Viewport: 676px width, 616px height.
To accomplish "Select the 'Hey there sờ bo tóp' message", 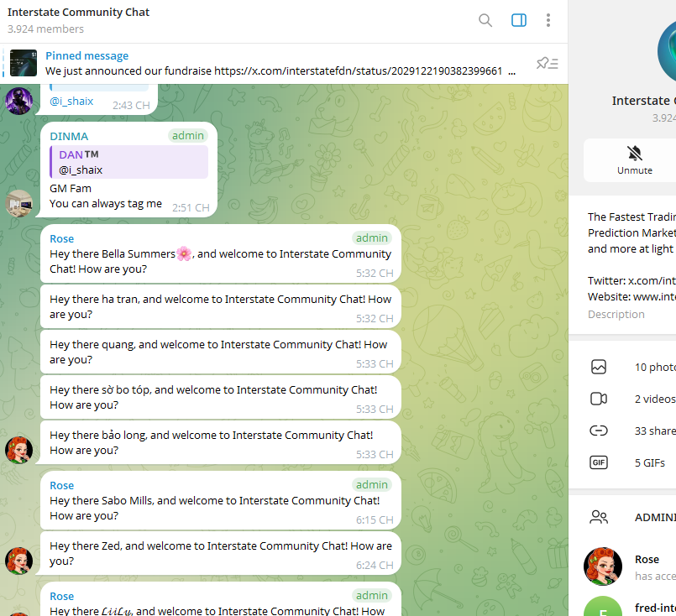I will [x=220, y=397].
